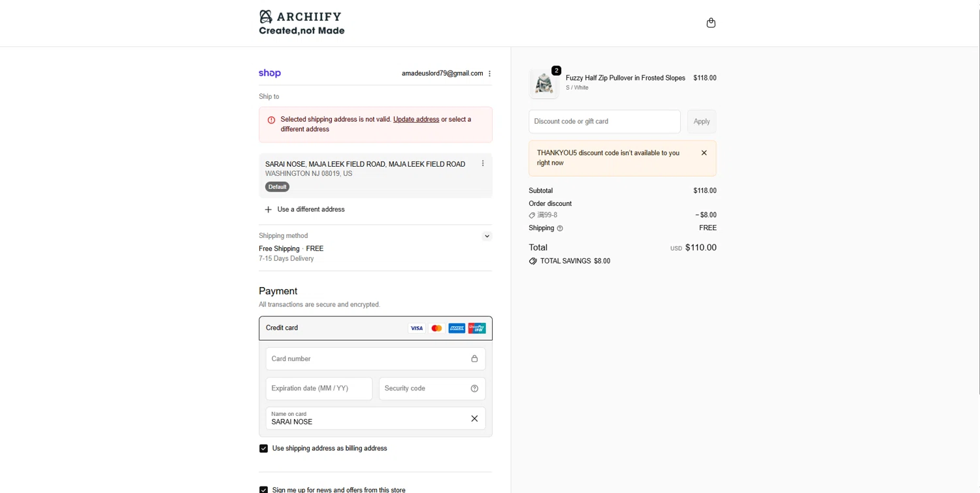Click the Name on card field text
Image resolution: width=980 pixels, height=493 pixels.
(292, 422)
